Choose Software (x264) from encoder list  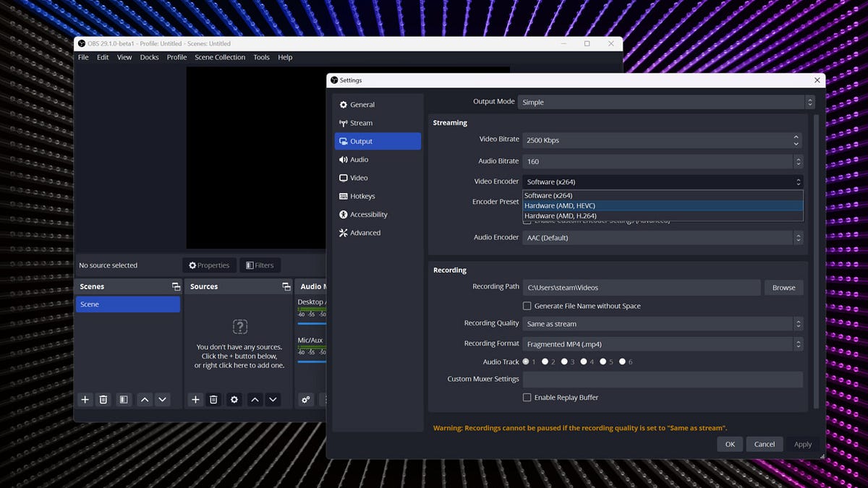tap(663, 195)
